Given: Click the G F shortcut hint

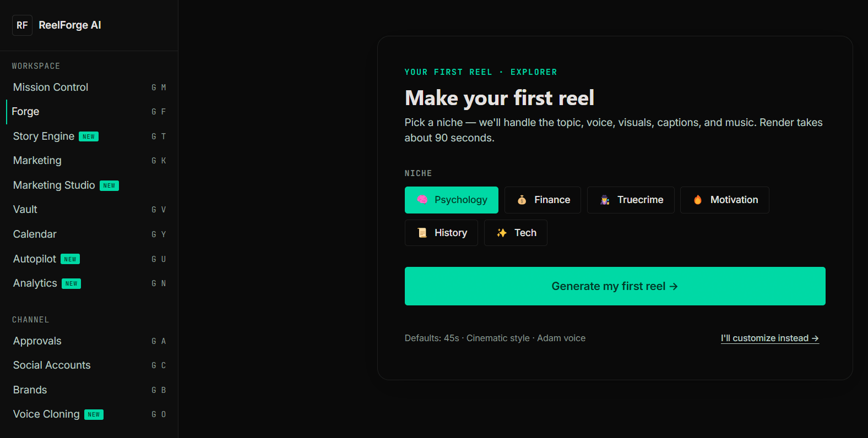Looking at the screenshot, I should coord(159,112).
